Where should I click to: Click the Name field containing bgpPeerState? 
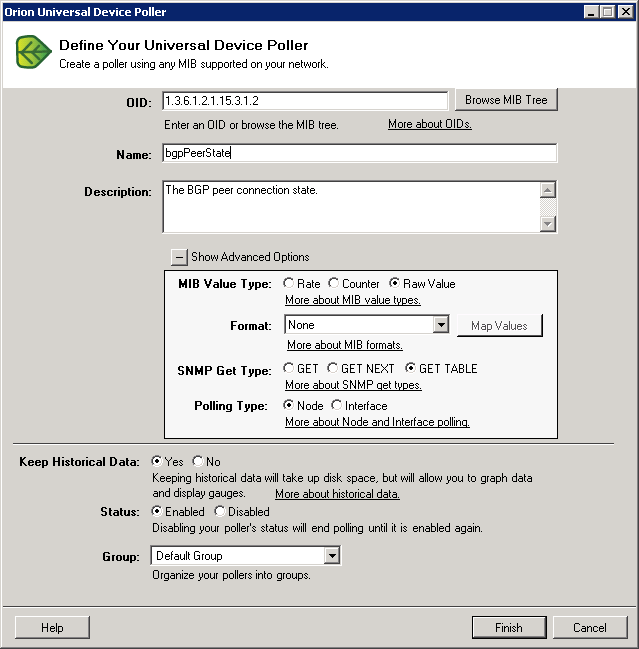360,153
